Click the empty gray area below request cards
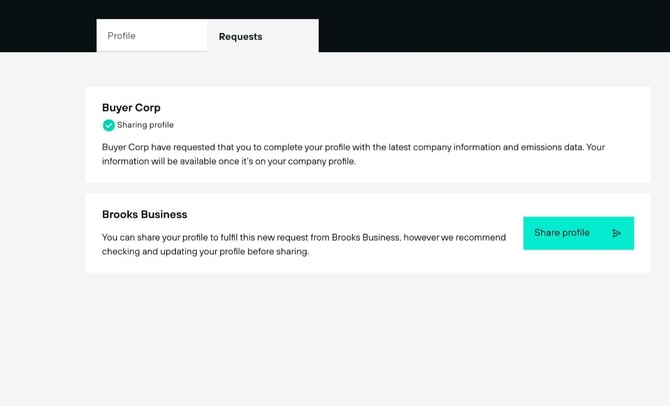Screen dimensions: 670x406 coord(360,340)
